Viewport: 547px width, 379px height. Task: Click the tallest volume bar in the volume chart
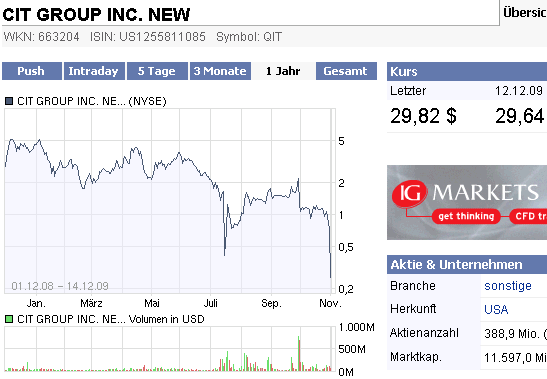[x=299, y=353]
